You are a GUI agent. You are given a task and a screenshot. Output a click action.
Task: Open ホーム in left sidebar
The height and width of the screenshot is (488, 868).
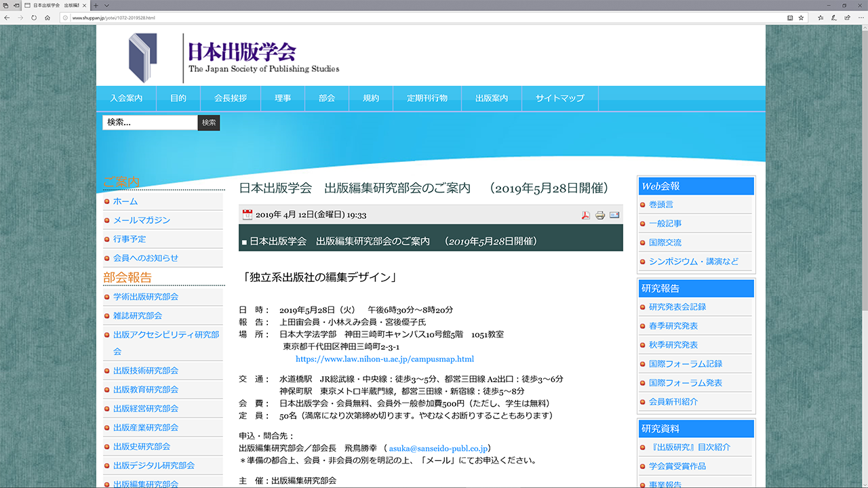(125, 201)
